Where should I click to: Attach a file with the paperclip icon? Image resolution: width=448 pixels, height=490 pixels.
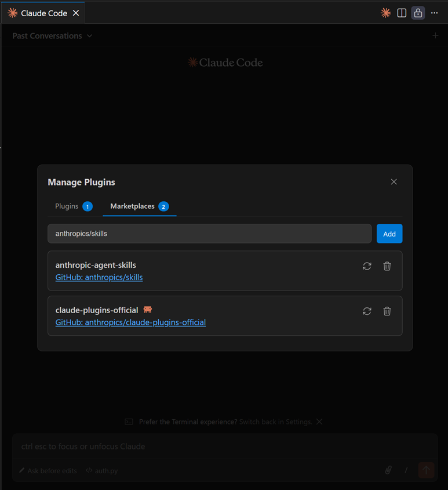click(x=388, y=470)
